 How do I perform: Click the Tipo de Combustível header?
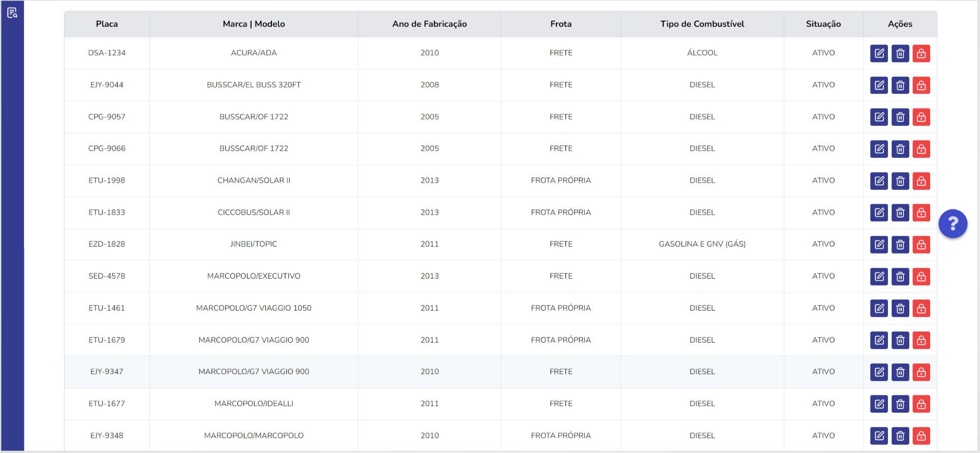(702, 24)
